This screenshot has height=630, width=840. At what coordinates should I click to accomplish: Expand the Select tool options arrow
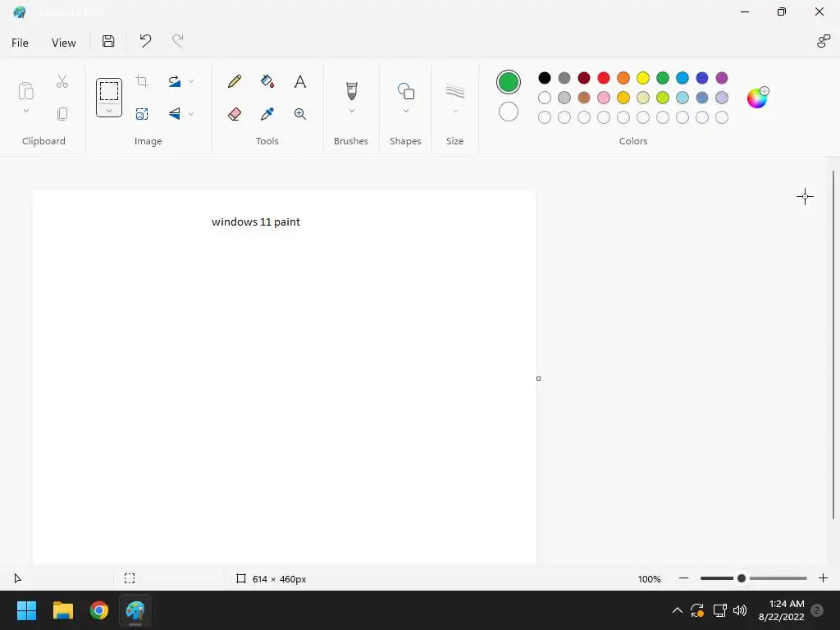point(109,111)
